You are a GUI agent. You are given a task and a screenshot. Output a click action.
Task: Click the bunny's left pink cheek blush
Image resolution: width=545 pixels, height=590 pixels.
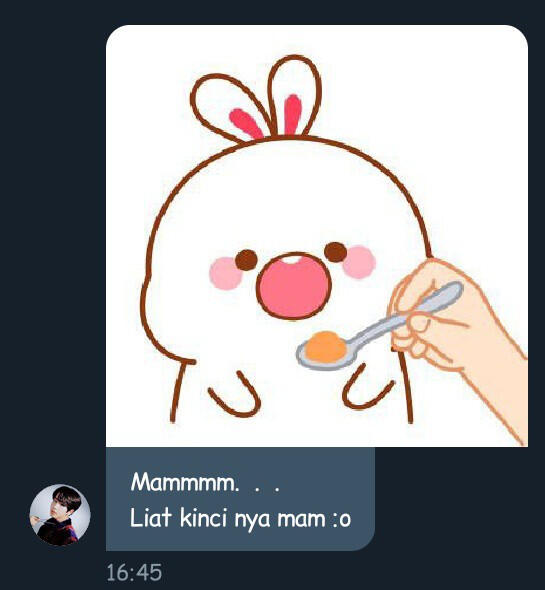click(225, 274)
